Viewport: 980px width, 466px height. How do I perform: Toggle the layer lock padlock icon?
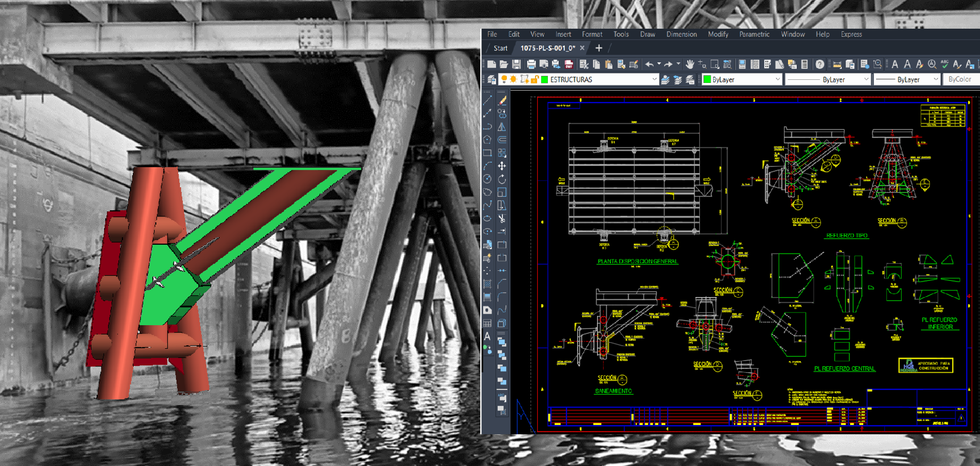click(x=535, y=79)
